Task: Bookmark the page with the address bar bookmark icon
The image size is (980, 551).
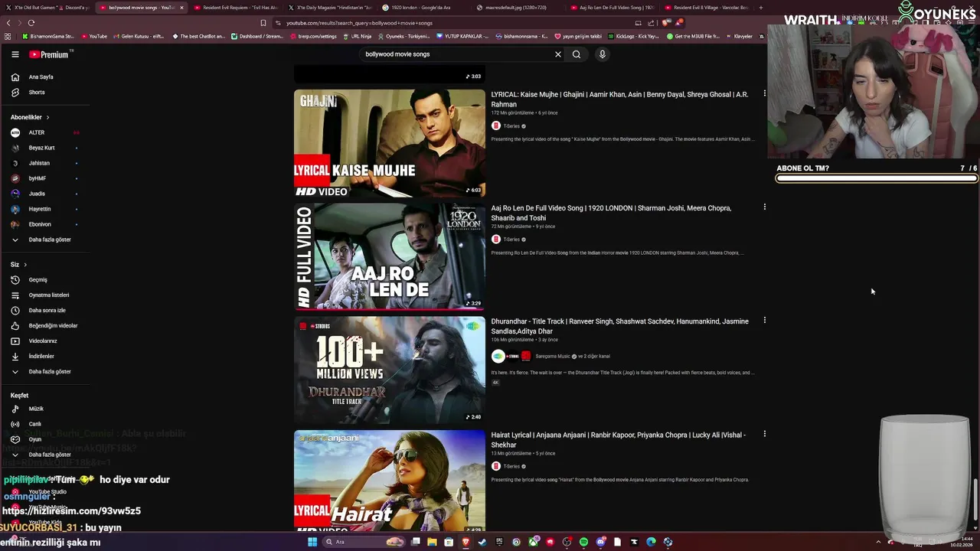Action: coord(263,23)
